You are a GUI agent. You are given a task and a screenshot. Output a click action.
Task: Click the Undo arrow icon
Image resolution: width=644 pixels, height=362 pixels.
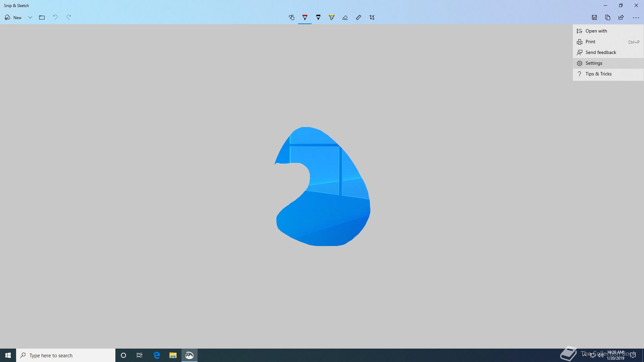(55, 17)
